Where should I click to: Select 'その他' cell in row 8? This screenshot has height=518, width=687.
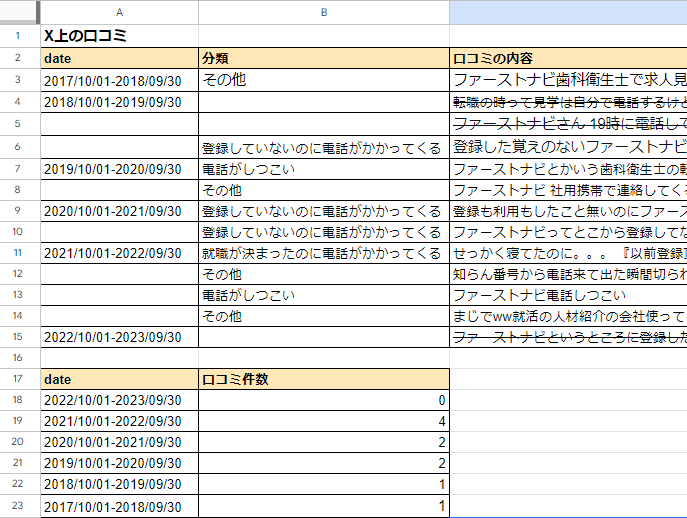(x=324, y=190)
